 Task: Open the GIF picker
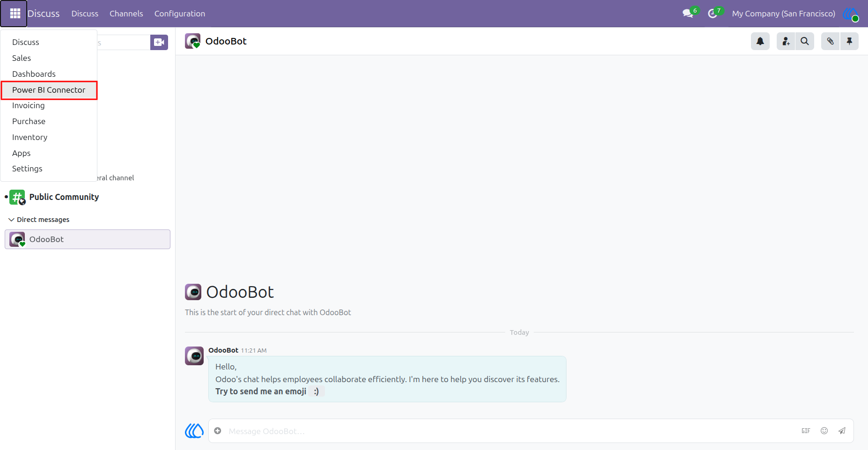point(806,431)
